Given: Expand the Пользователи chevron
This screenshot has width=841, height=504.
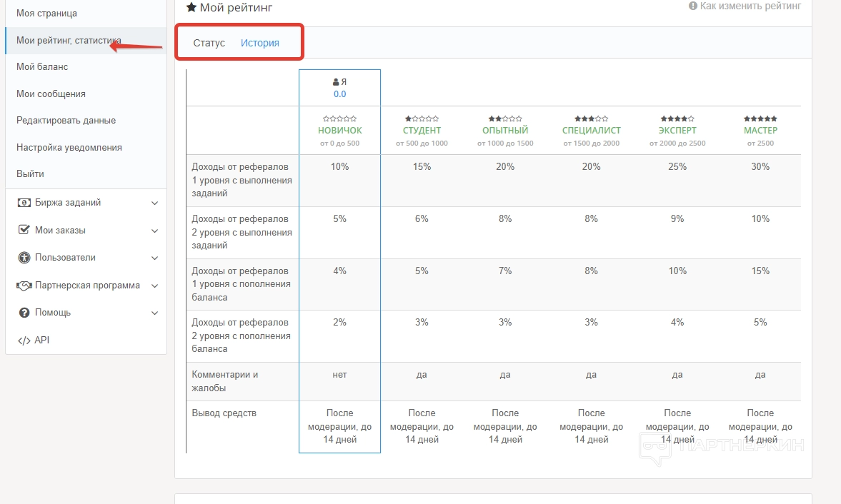Looking at the screenshot, I should point(155,258).
